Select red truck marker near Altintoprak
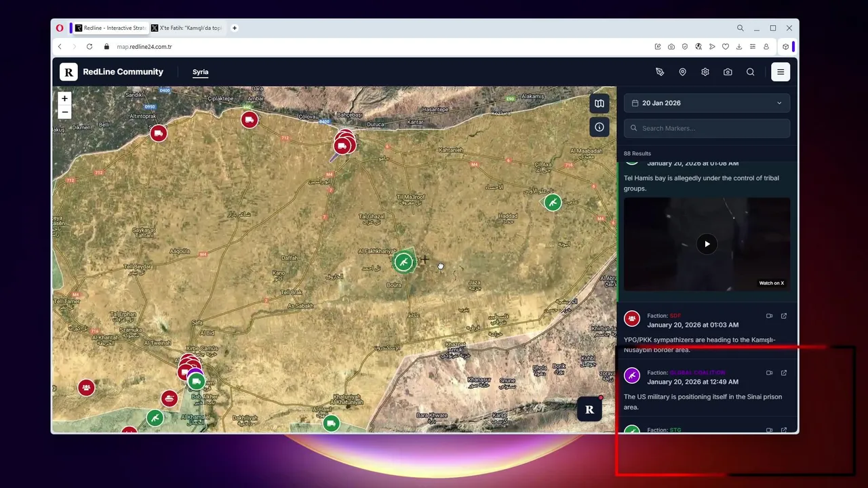 (x=159, y=134)
